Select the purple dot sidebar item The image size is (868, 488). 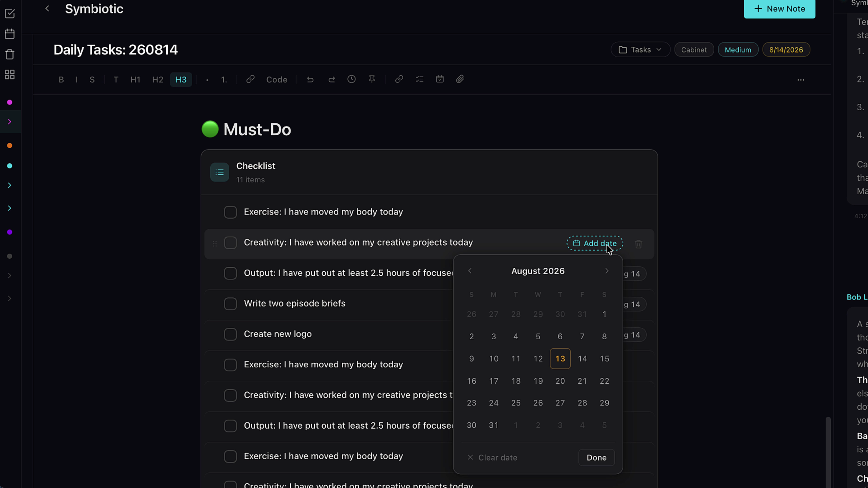(x=10, y=232)
